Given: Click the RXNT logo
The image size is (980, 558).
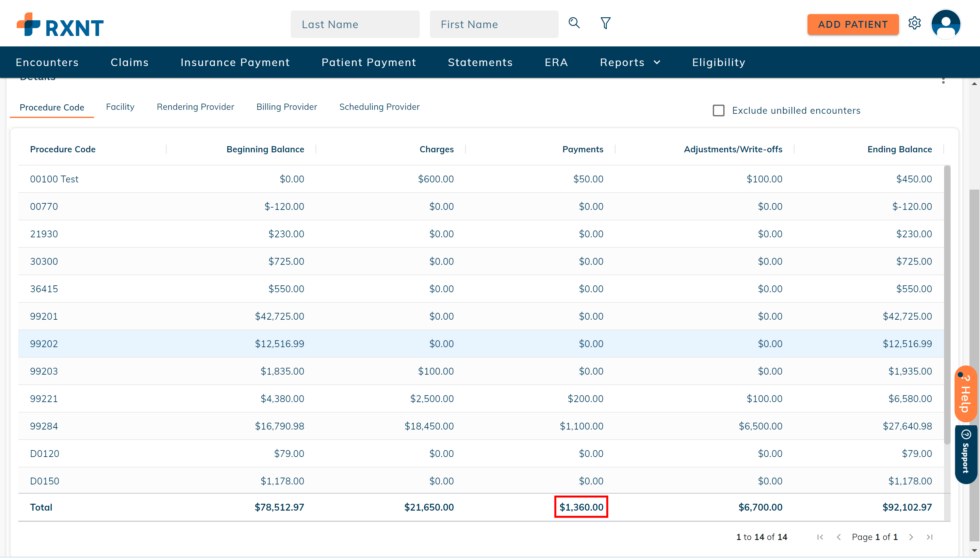Looking at the screenshot, I should (60, 25).
